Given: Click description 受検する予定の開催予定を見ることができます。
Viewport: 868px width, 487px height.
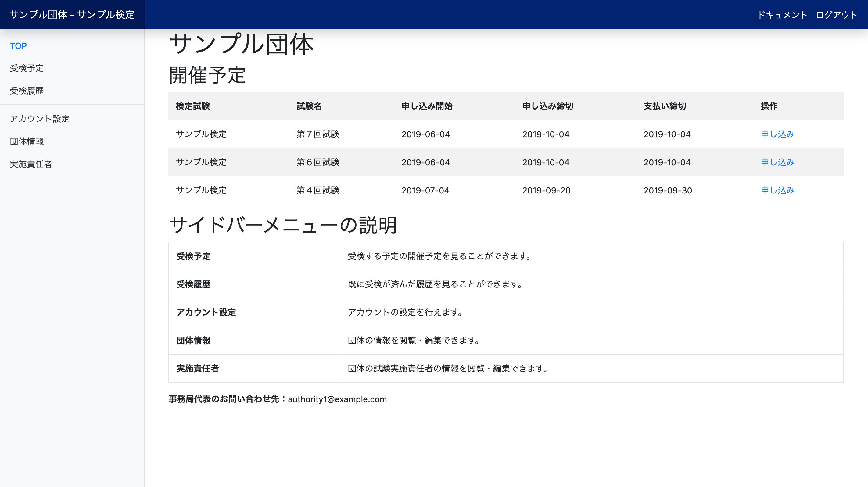Looking at the screenshot, I should point(439,256).
